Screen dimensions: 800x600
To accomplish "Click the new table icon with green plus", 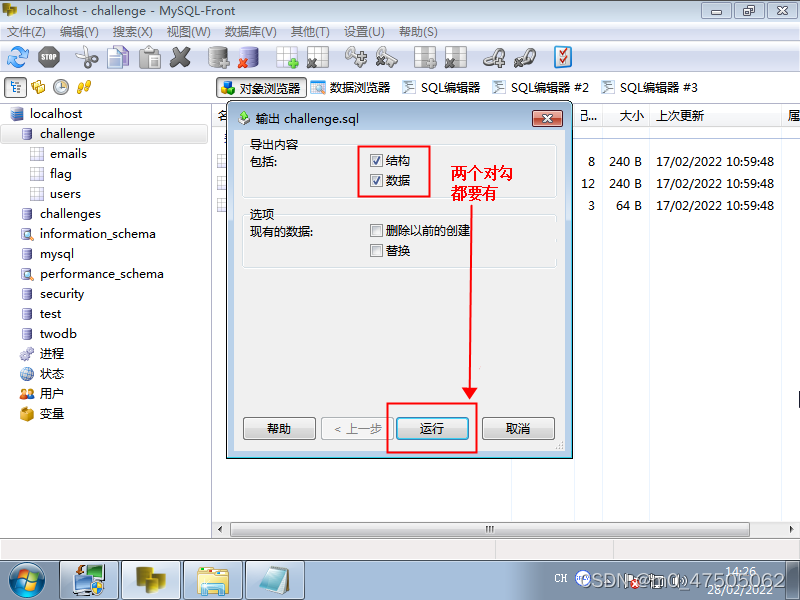I will click(x=287, y=57).
